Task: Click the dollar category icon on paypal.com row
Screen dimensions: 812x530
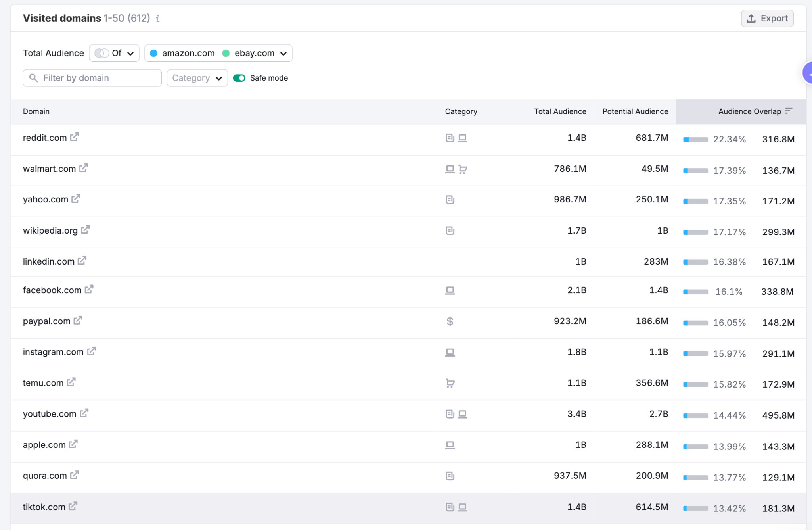Action: [x=450, y=321]
